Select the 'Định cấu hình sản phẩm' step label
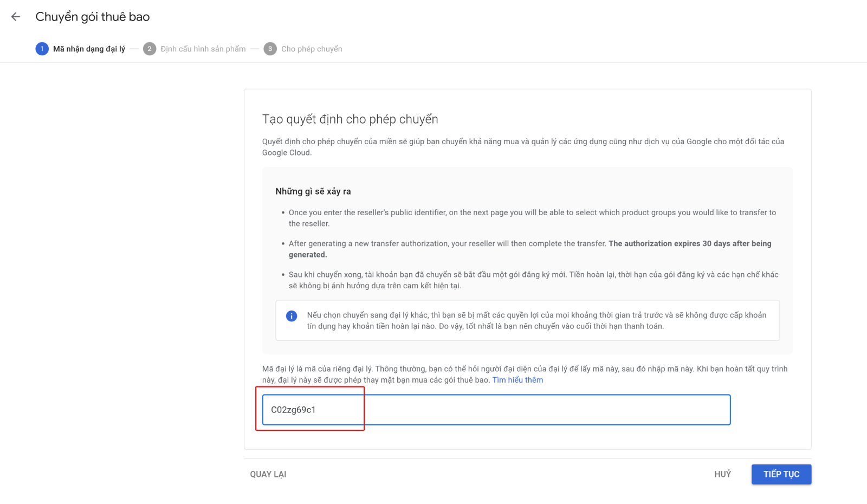This screenshot has height=504, width=867. pyautogui.click(x=203, y=49)
